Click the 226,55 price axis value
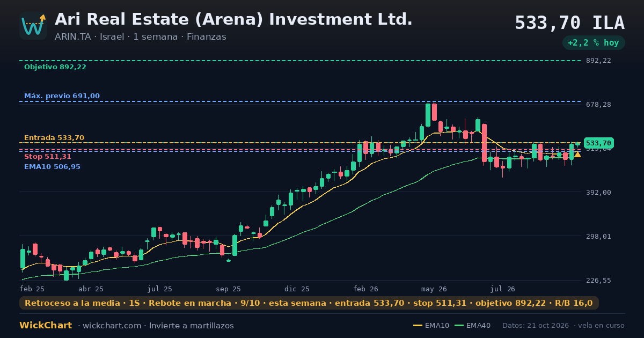The height and width of the screenshot is (338, 644). pos(598,280)
